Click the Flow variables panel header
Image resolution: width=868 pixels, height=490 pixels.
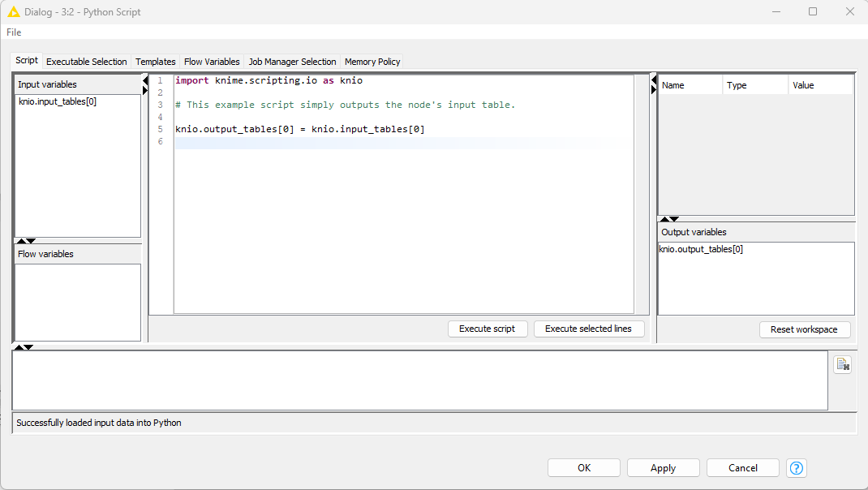pyautogui.click(x=78, y=254)
